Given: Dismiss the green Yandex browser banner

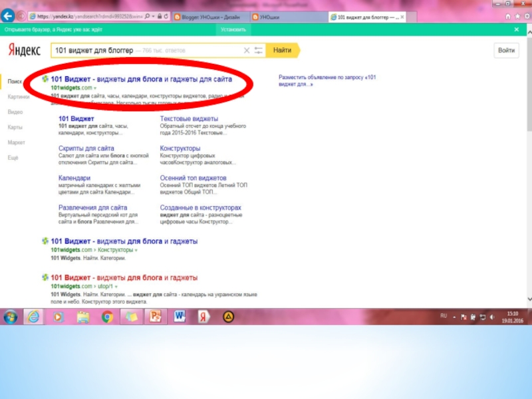Looking at the screenshot, I should [517, 29].
